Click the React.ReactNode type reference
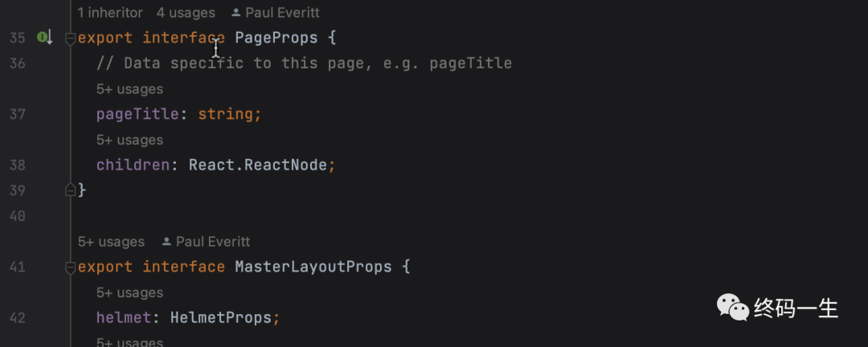This screenshot has height=347, width=868. [258, 165]
